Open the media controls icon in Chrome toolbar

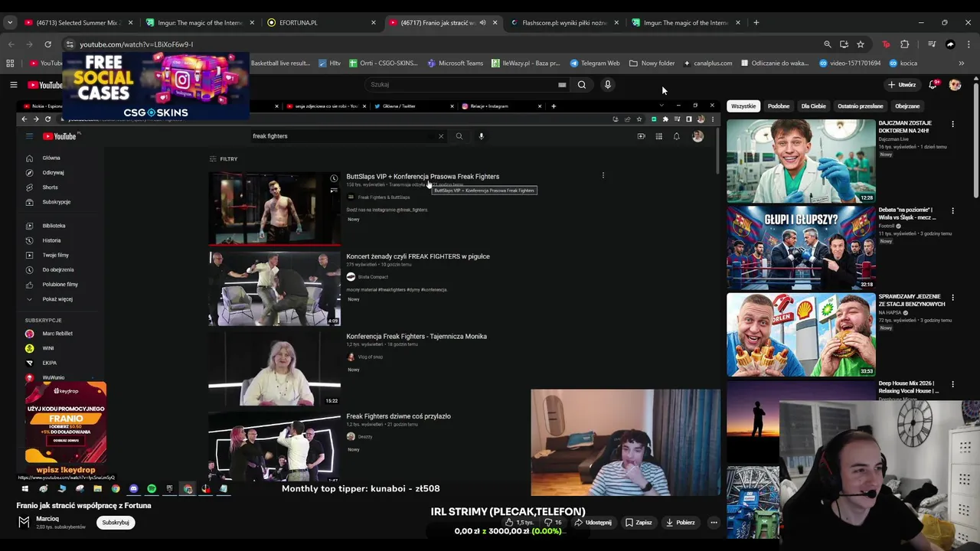932,44
